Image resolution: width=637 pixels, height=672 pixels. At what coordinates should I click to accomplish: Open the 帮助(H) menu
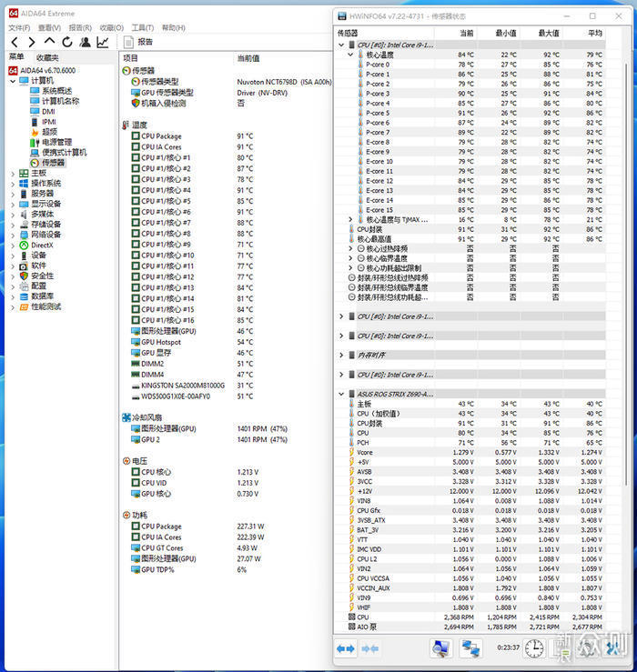(173, 28)
